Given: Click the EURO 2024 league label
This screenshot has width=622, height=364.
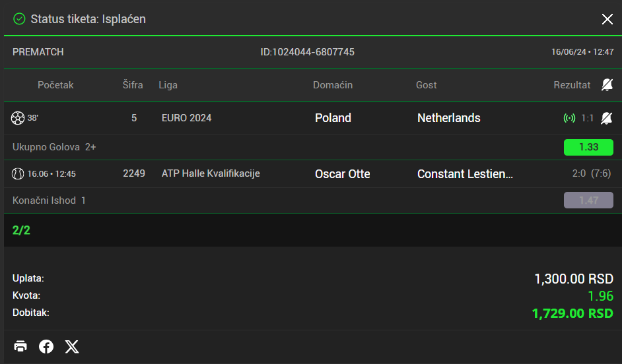Looking at the screenshot, I should tap(187, 118).
